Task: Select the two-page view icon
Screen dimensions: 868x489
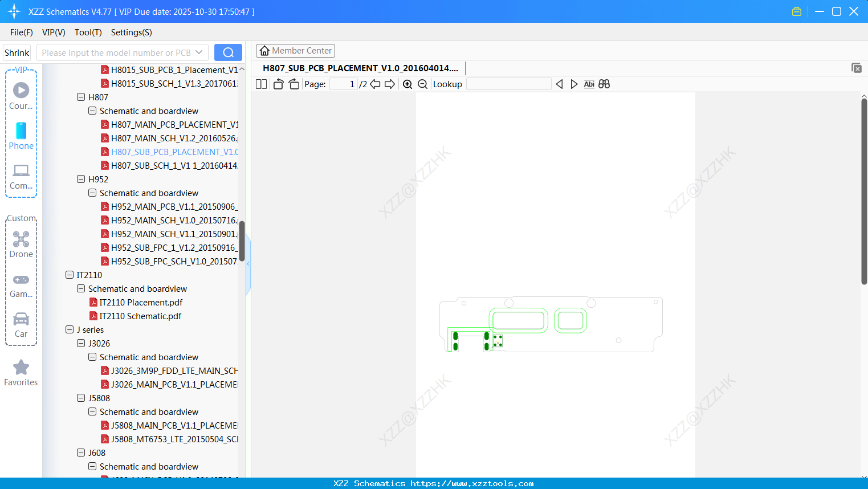Action: 261,84
